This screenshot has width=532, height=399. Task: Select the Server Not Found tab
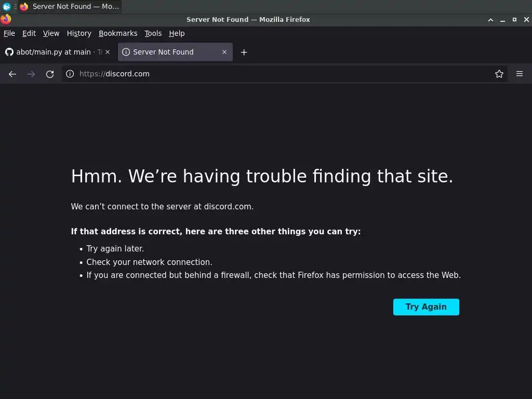175,52
